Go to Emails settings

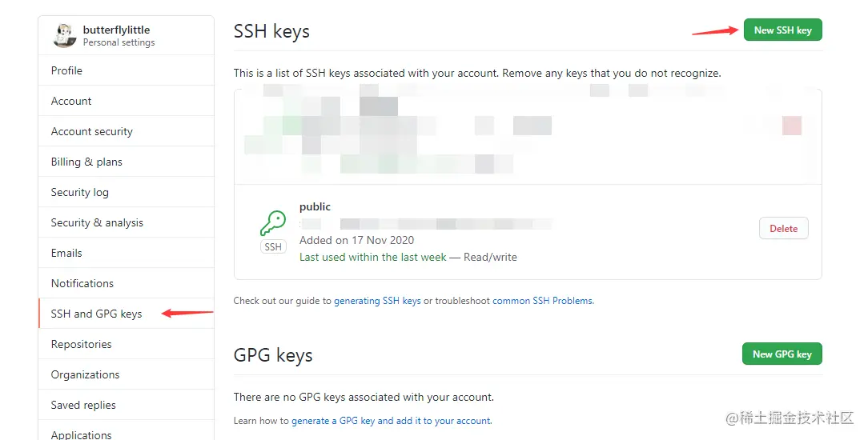click(127, 253)
